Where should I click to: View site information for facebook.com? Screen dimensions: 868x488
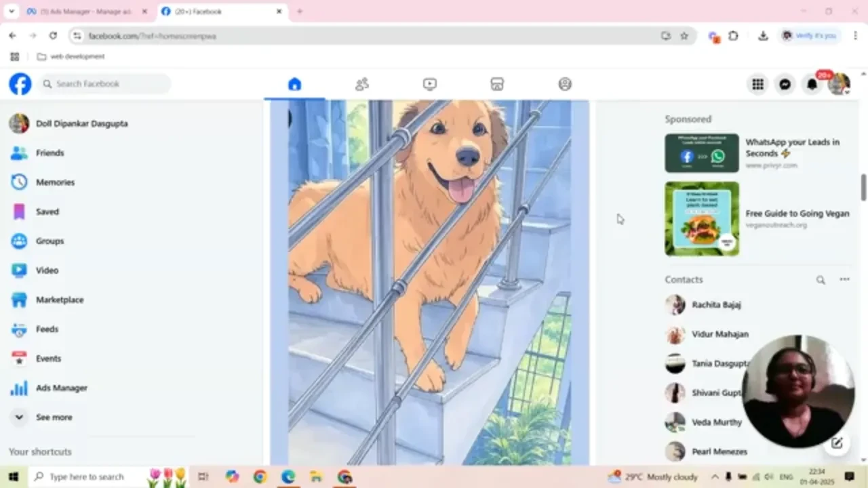coord(77,36)
